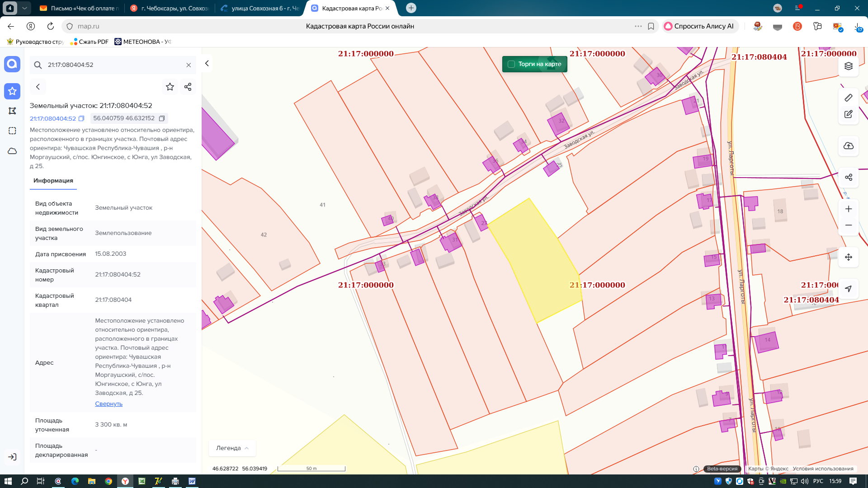Click the share icon on map toolbar
This screenshot has width=868, height=488.
coord(848,177)
